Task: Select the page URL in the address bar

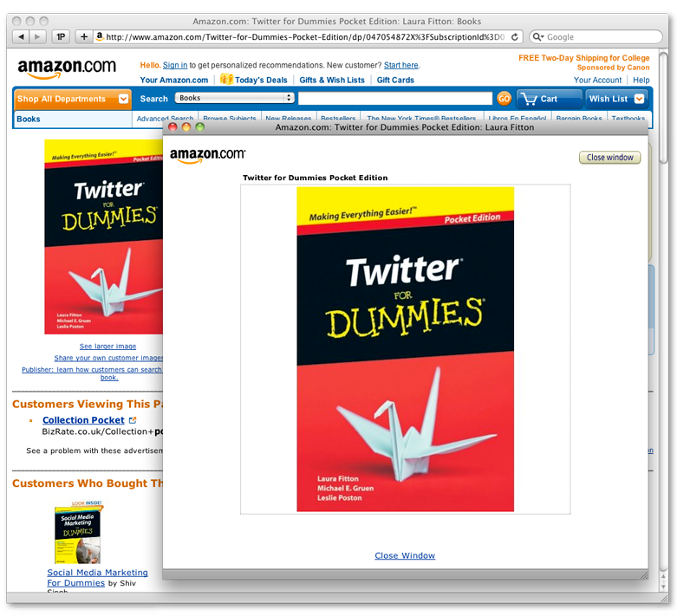Action: (304, 37)
